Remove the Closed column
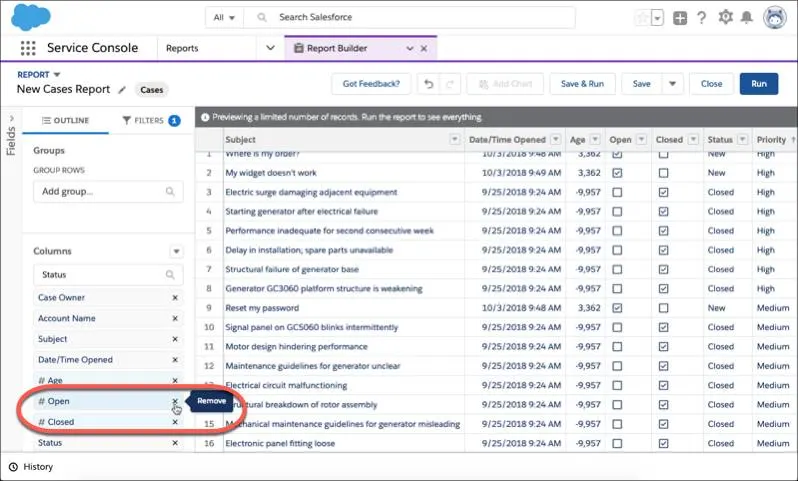 tap(175, 422)
